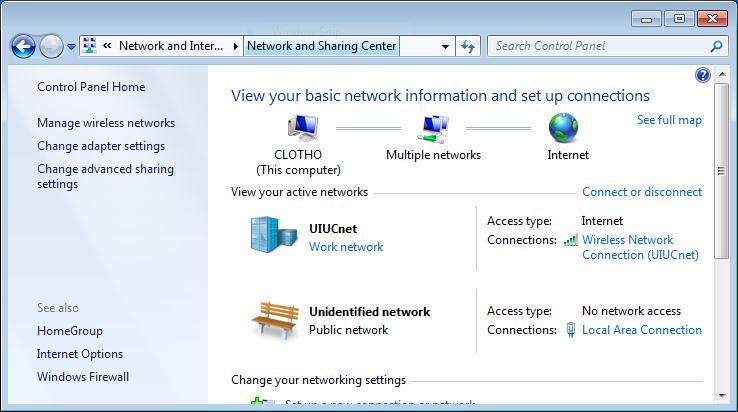Open the recent pages dropdown arrow
Image resolution: width=738 pixels, height=412 pixels.
click(x=72, y=47)
